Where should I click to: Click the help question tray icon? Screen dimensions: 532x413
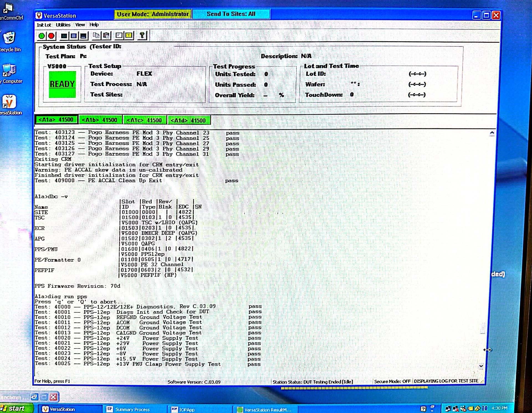[423, 408]
